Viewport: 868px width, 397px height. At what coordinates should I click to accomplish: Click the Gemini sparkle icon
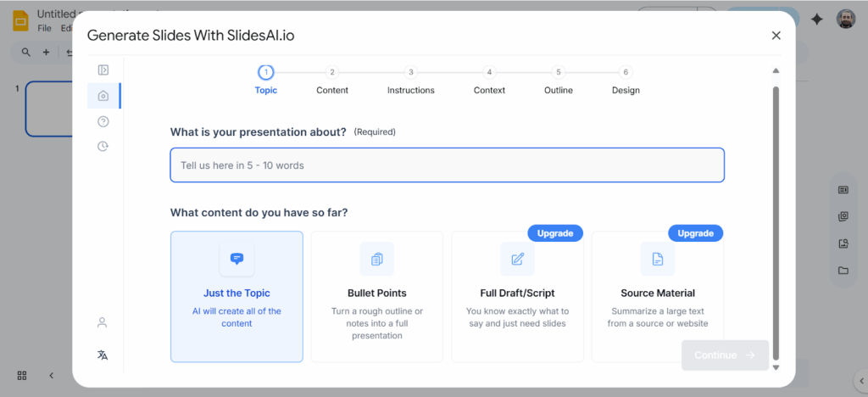817,20
